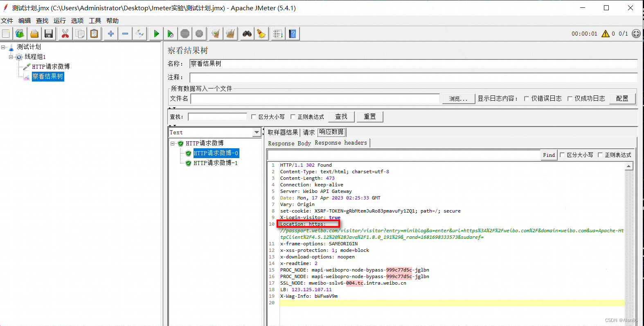
Task: Enable 区分大小写 in the 查找 row
Action: 254,117
